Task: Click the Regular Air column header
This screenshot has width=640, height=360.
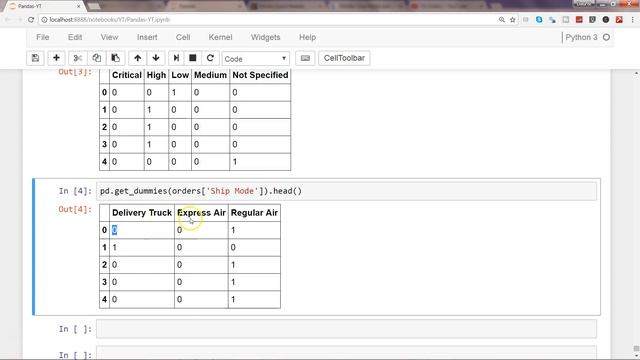Action: (254, 213)
